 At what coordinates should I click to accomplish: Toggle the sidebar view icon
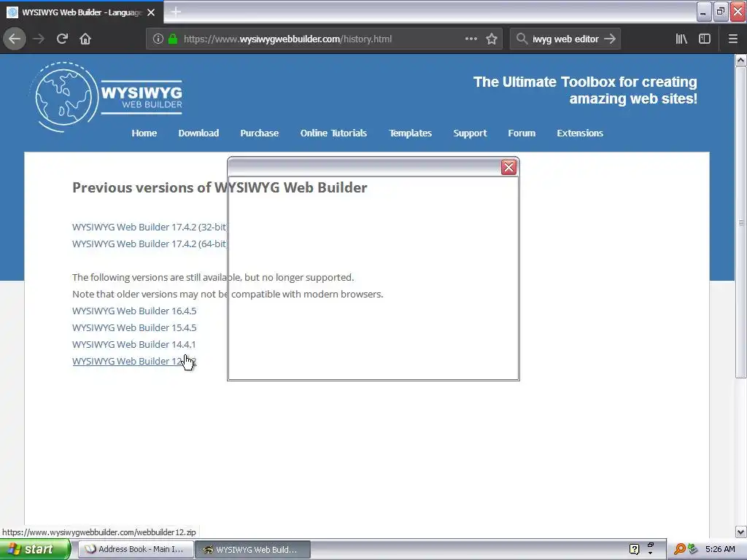(705, 39)
